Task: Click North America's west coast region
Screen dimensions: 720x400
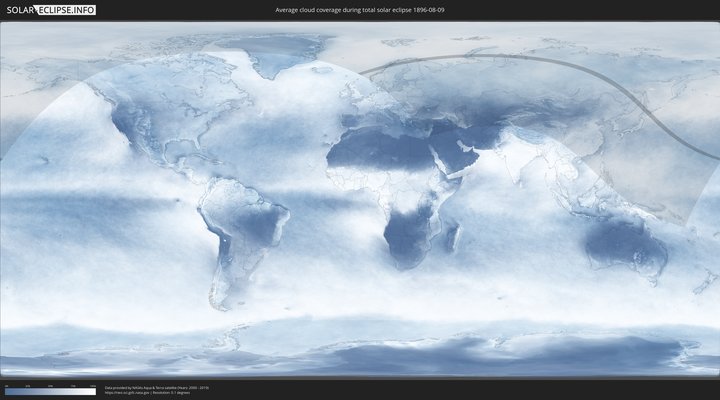Action: pyautogui.click(x=120, y=120)
